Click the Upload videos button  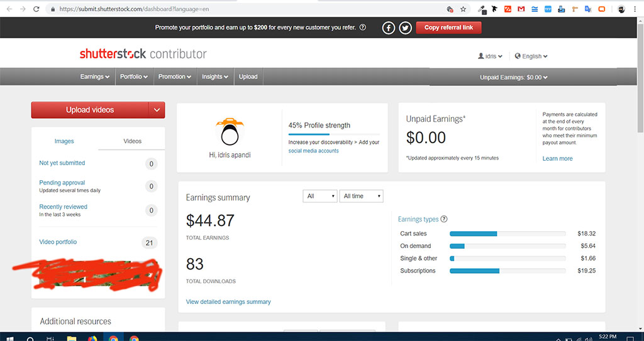(90, 110)
